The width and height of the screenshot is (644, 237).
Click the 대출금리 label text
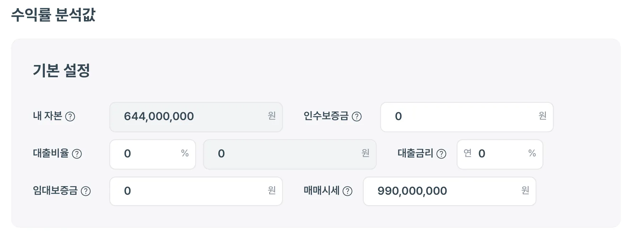coord(415,153)
